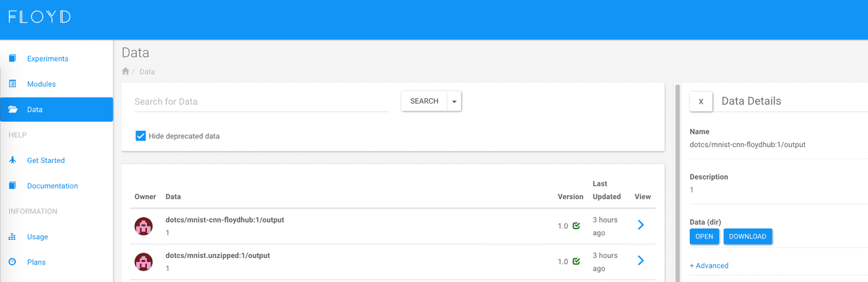Focus the Search for Data field

[x=261, y=102]
